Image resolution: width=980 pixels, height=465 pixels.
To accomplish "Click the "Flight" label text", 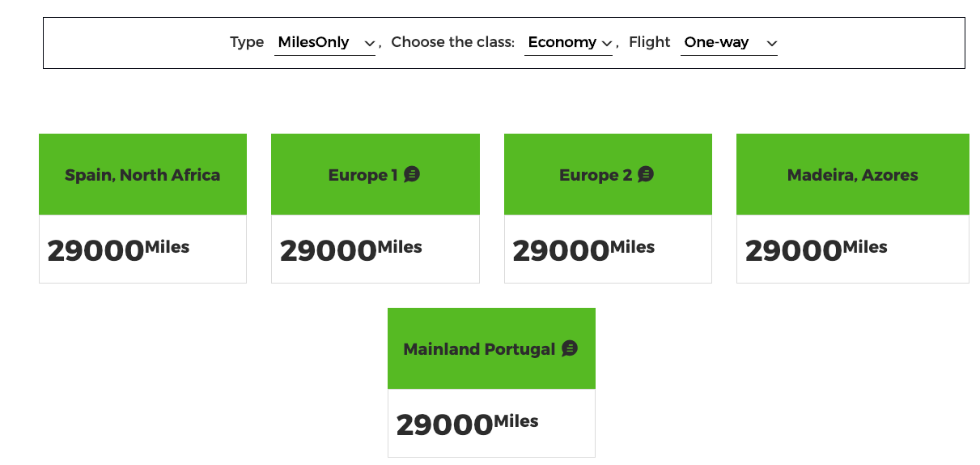I will pyautogui.click(x=649, y=42).
